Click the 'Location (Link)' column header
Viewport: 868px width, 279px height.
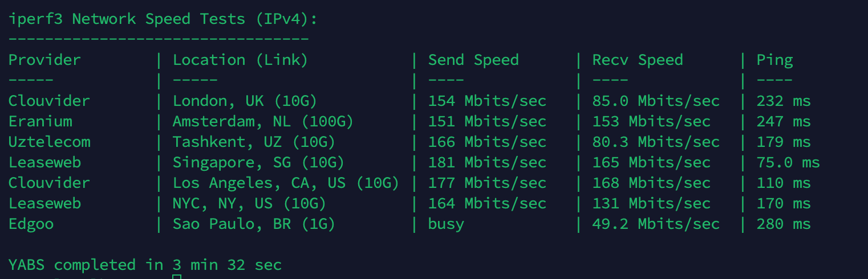pos(240,60)
